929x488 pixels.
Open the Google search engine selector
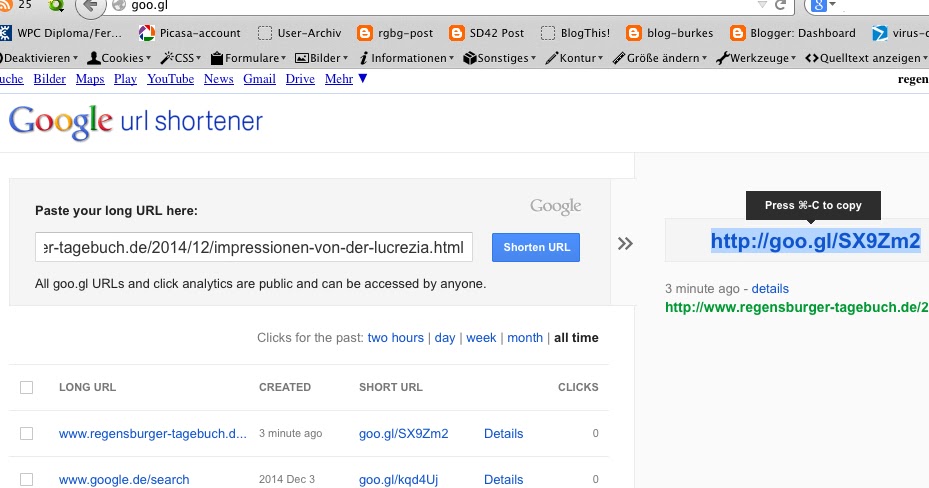tap(824, 6)
